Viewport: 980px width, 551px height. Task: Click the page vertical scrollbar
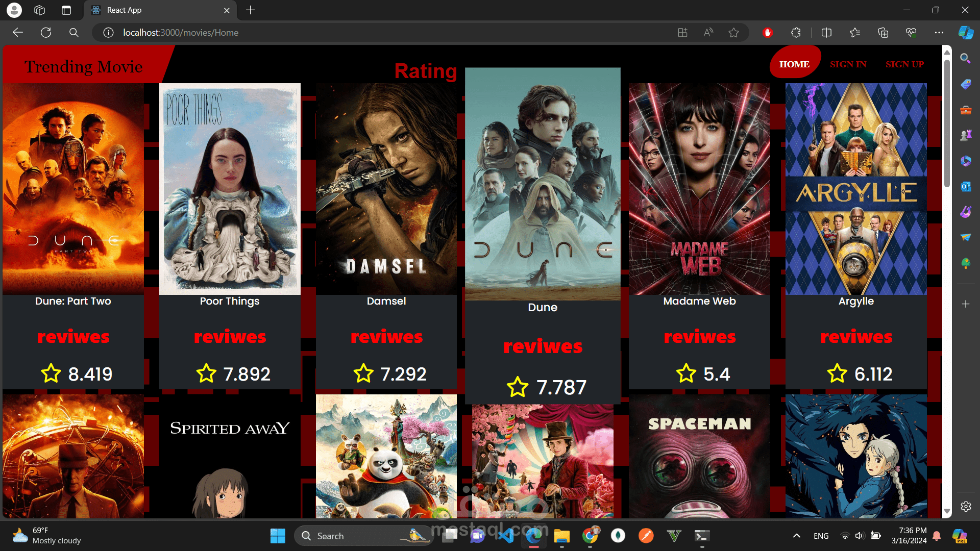[947, 122]
